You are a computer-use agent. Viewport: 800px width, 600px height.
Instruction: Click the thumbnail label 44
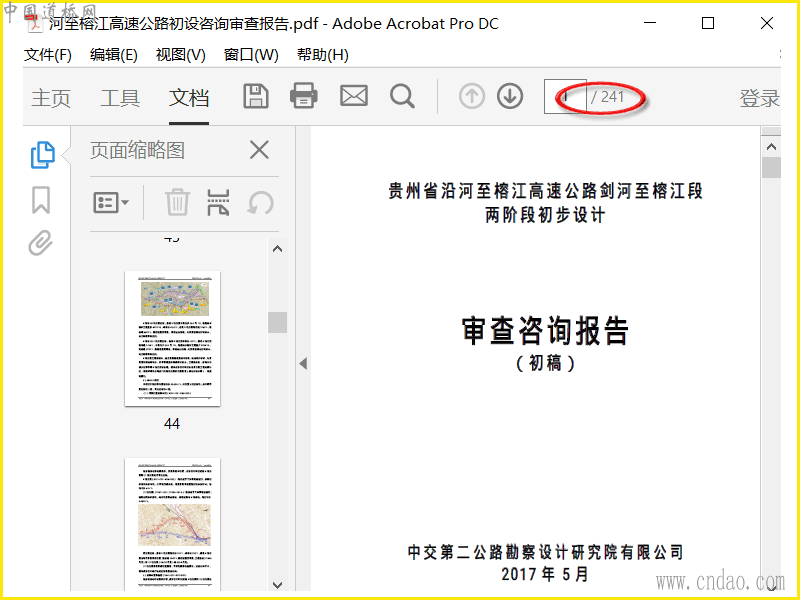click(172, 423)
